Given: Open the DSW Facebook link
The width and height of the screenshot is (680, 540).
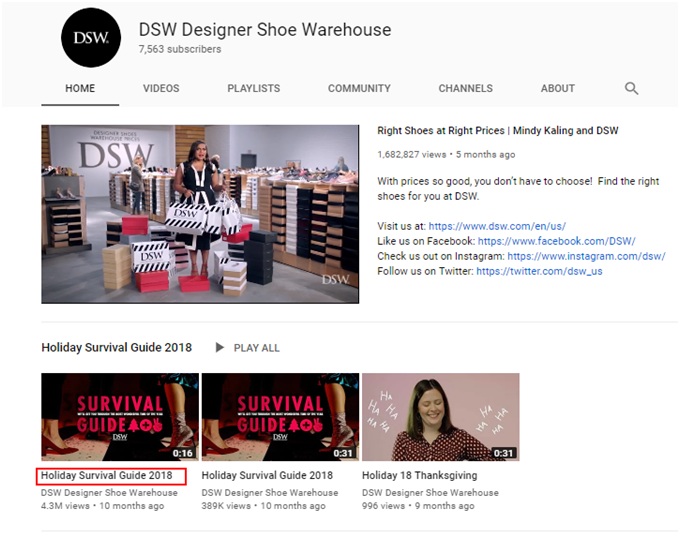Looking at the screenshot, I should point(556,241).
